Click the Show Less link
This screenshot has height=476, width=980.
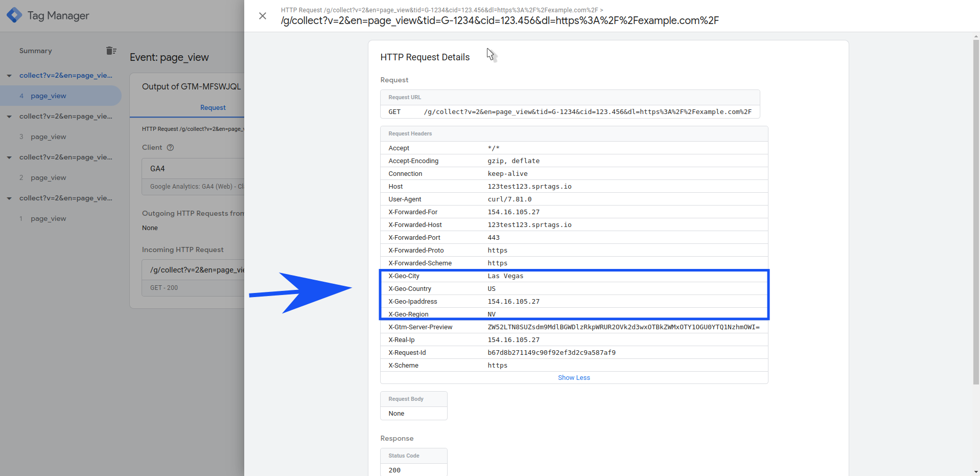point(574,377)
